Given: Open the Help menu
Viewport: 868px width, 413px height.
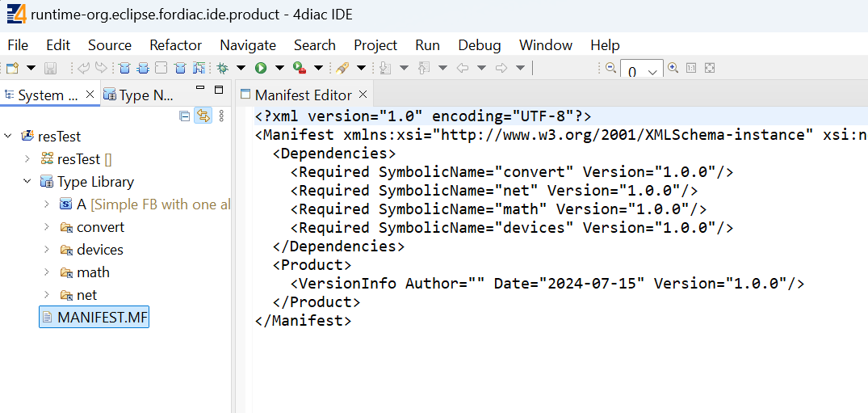Looking at the screenshot, I should tap(605, 45).
